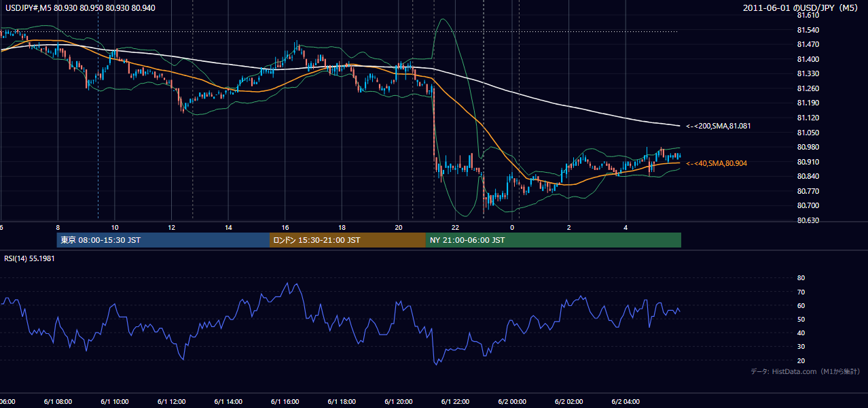
Task: Open the HistData.com data source credit
Action: pyautogui.click(x=806, y=371)
